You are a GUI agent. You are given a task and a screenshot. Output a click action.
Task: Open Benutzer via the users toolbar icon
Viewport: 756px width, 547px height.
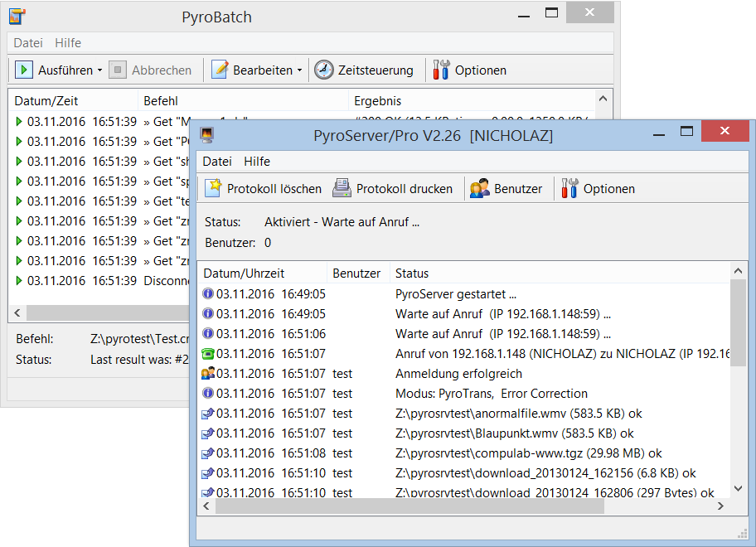pyautogui.click(x=480, y=188)
